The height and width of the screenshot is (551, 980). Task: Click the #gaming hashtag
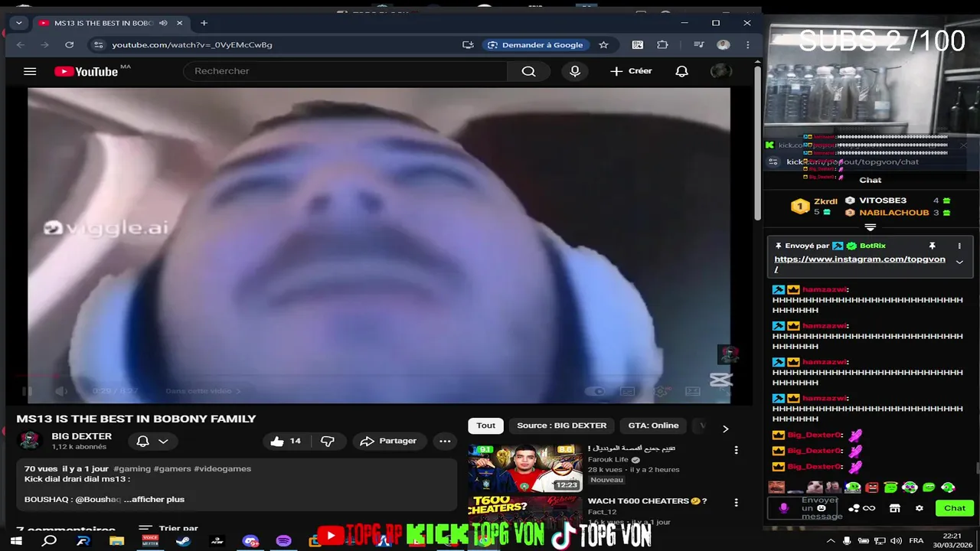(x=132, y=468)
